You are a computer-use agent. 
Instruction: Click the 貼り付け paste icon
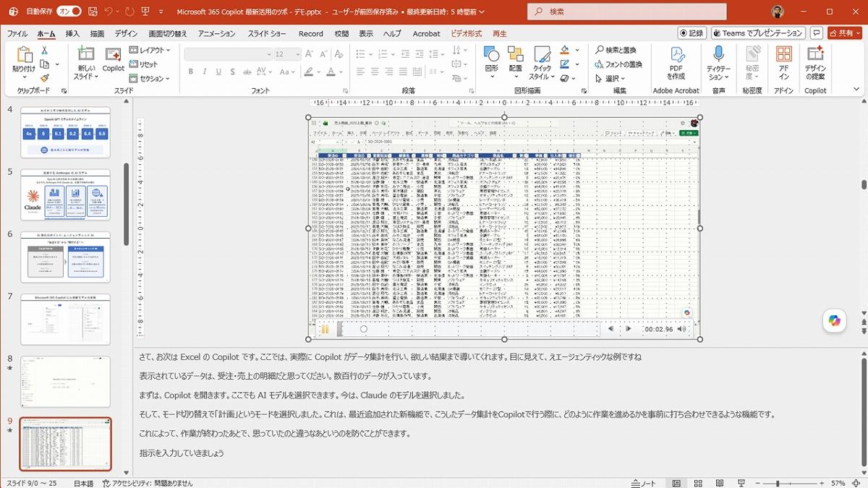pos(24,56)
